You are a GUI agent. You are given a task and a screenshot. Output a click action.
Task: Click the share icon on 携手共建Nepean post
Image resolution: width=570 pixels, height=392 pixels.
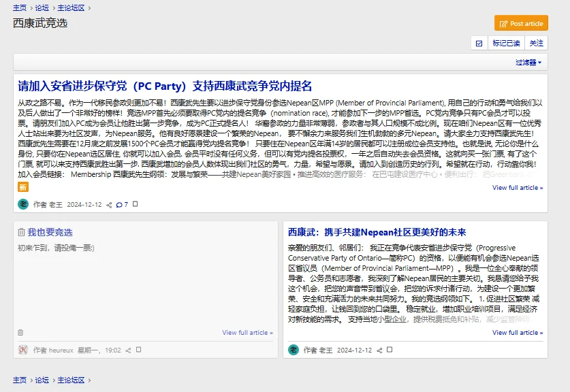coord(379,350)
